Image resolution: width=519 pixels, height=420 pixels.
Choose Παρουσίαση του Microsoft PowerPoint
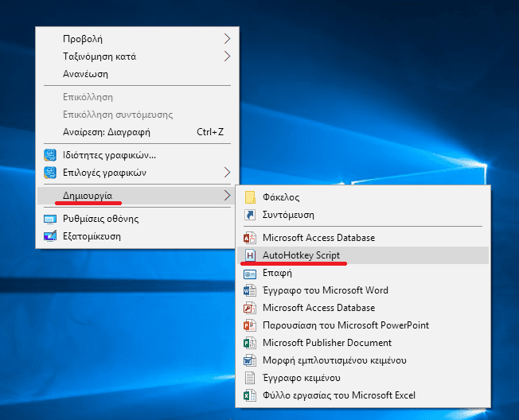click(363, 325)
